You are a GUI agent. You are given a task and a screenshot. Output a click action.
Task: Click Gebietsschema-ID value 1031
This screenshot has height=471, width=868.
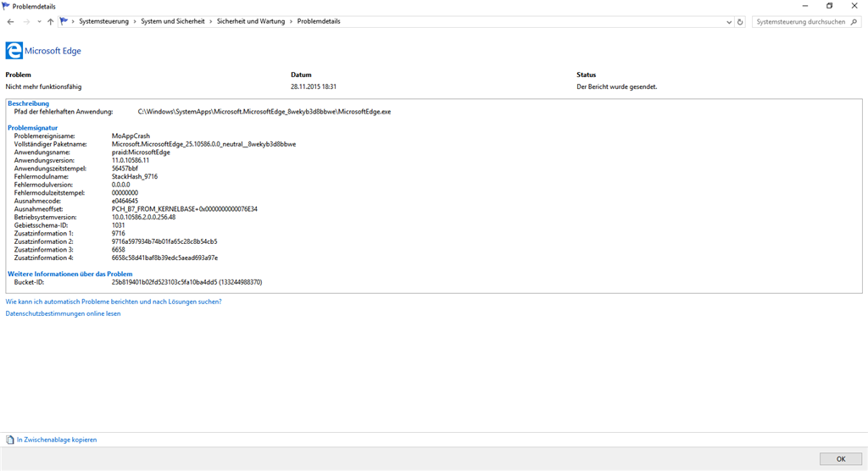[x=119, y=225]
